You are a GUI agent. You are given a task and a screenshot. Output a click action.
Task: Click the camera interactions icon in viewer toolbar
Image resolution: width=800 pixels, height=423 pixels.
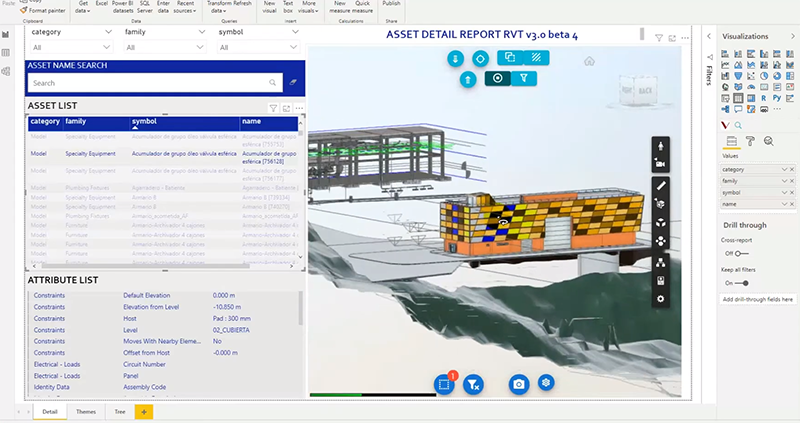tap(660, 164)
